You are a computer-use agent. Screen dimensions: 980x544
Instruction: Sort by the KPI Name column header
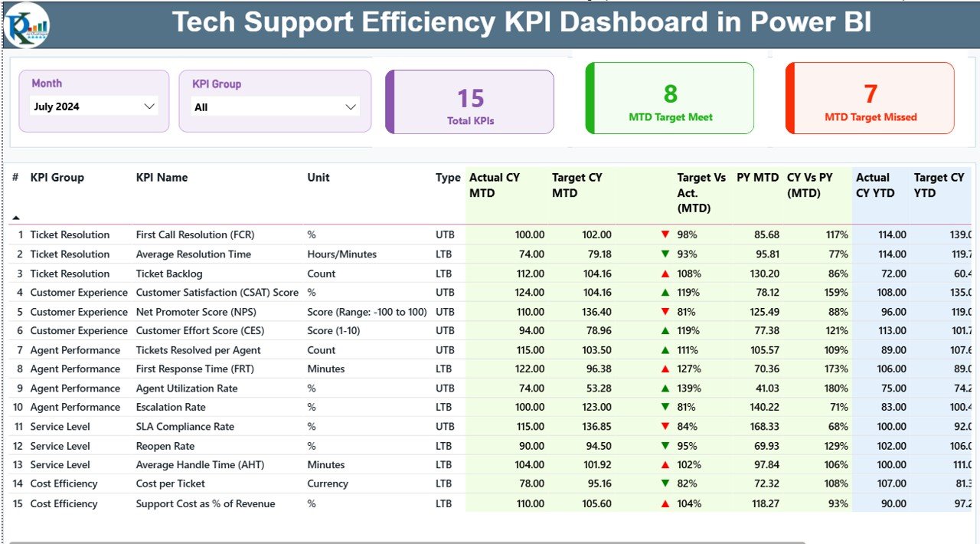tap(163, 177)
